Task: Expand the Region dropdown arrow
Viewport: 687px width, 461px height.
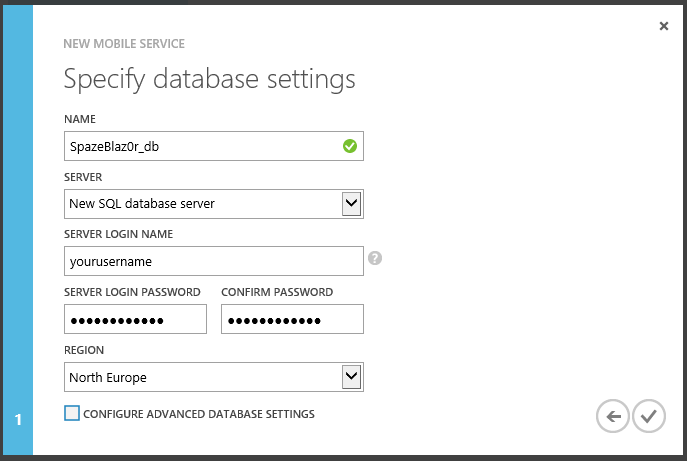Action: [351, 377]
